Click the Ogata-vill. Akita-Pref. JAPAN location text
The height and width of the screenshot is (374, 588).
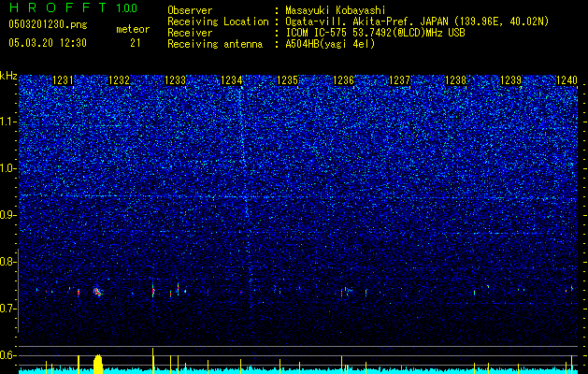tap(417, 22)
